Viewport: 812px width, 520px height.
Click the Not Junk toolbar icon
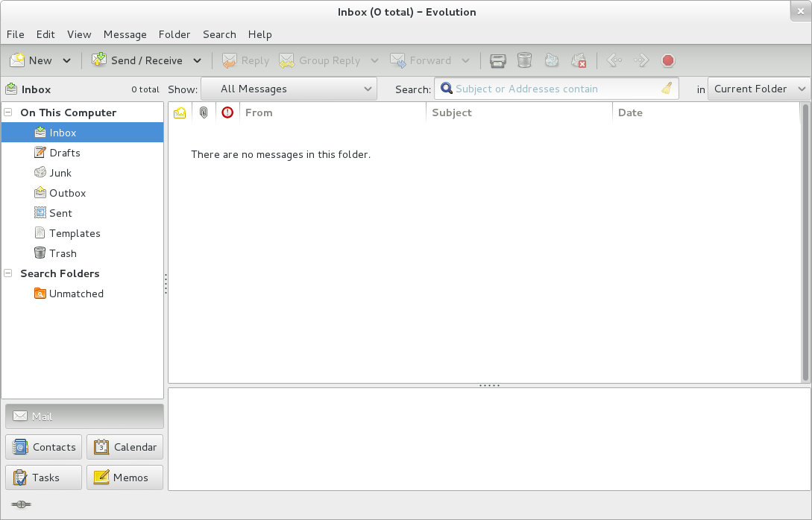(x=578, y=61)
